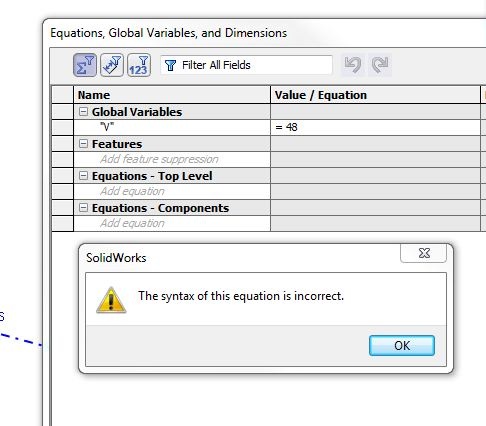
Task: Switch to Dimension View icon
Action: [x=139, y=65]
